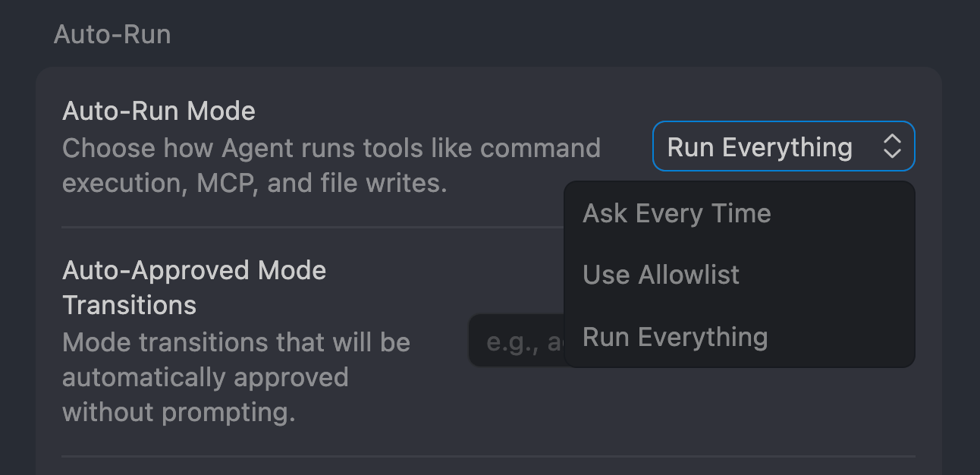Image resolution: width=980 pixels, height=475 pixels.
Task: Click the "Auto-Run Mode" setting title
Action: [x=159, y=112]
